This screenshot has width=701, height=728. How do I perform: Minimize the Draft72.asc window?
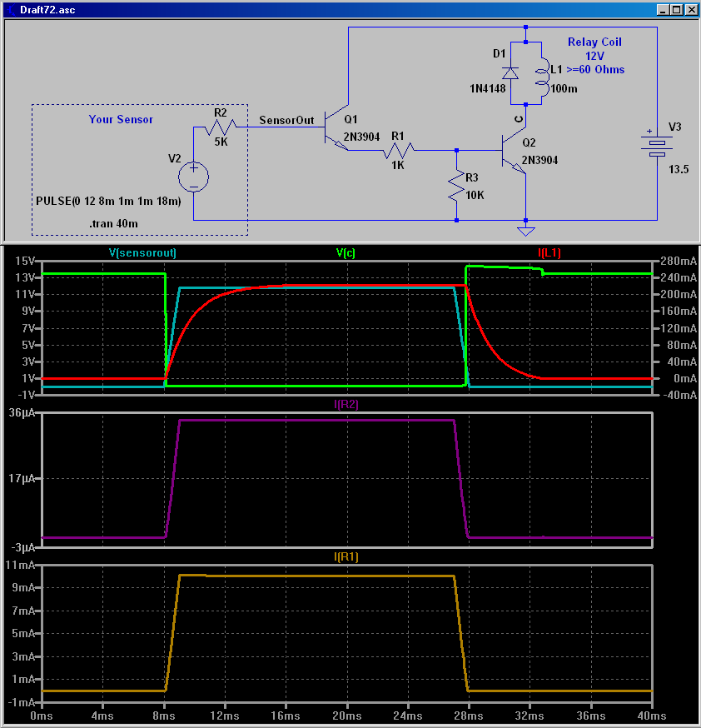pyautogui.click(x=664, y=10)
